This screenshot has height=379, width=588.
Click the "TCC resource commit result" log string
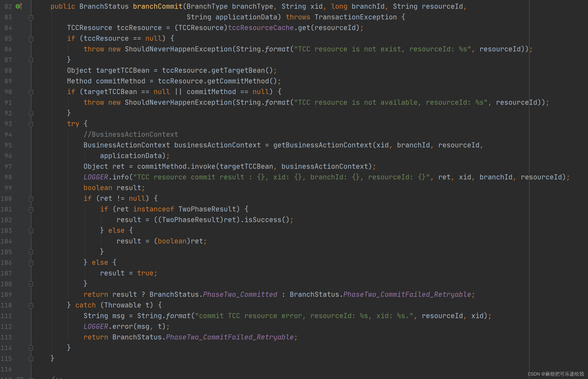click(282, 177)
